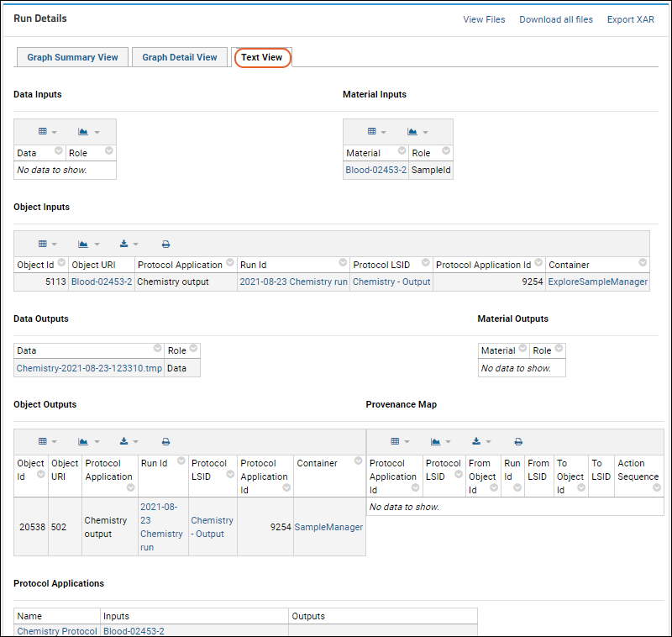Open grid views menu in Provenance Map
The image size is (672, 637).
pos(400,441)
